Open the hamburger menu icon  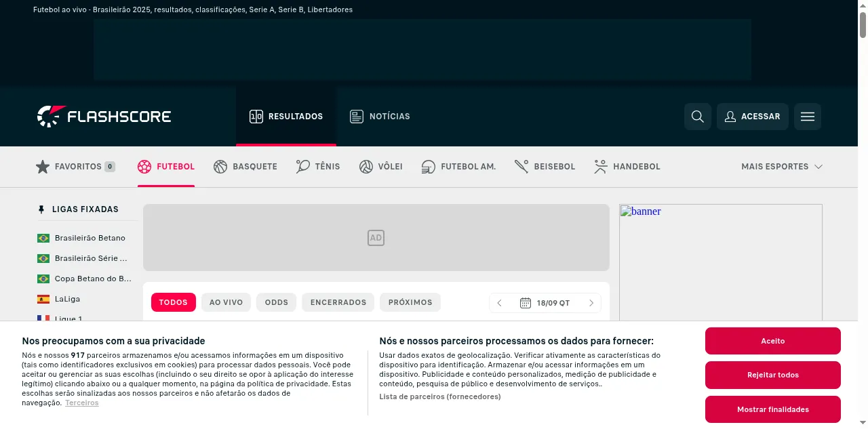coord(808,117)
